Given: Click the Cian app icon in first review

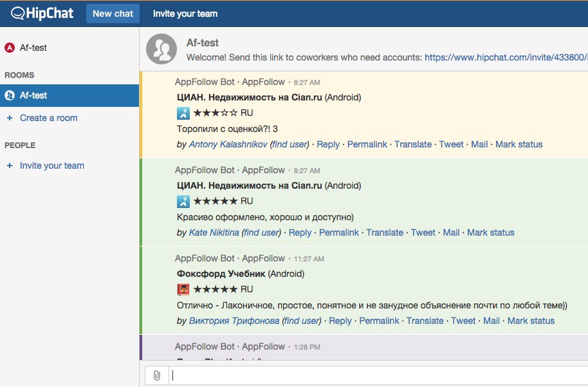Looking at the screenshot, I should click(x=183, y=113).
